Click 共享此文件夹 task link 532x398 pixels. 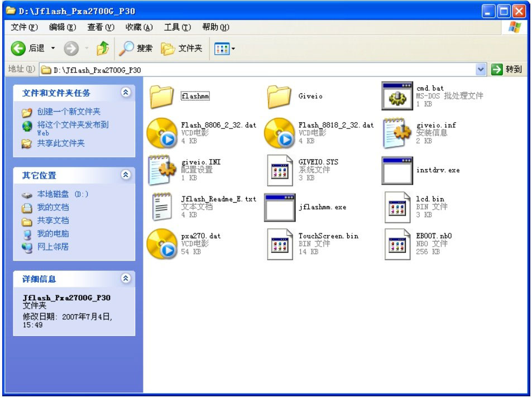point(61,143)
